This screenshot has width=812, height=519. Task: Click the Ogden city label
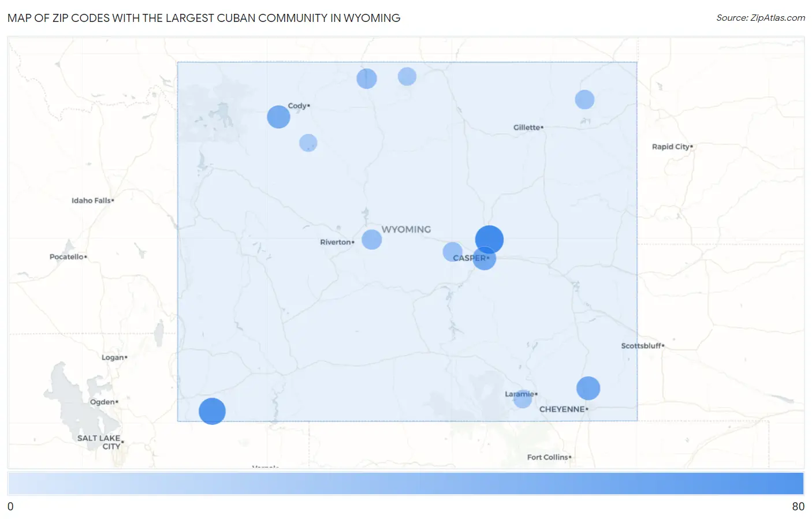[103, 402]
